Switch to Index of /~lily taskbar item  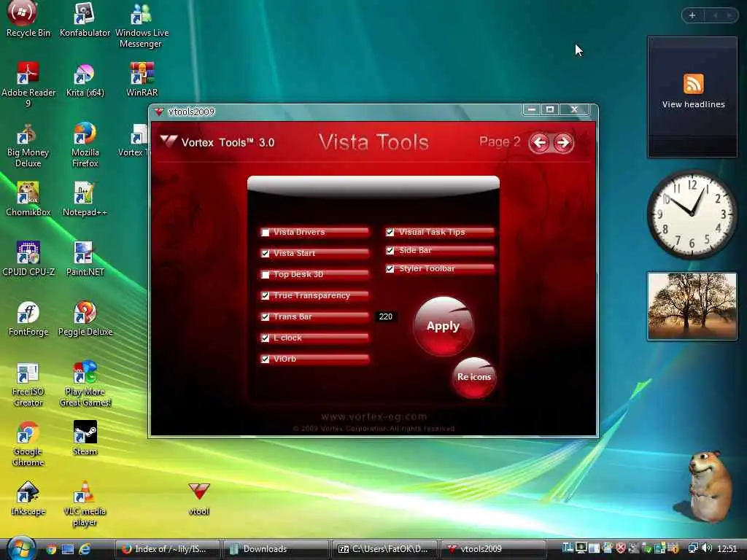pyautogui.click(x=167, y=549)
